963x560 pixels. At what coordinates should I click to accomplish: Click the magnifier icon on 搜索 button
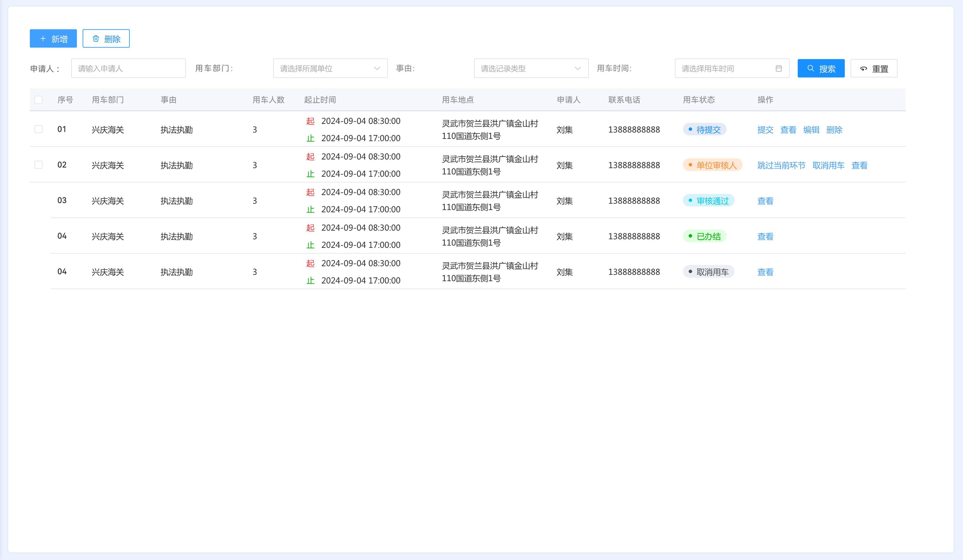811,68
